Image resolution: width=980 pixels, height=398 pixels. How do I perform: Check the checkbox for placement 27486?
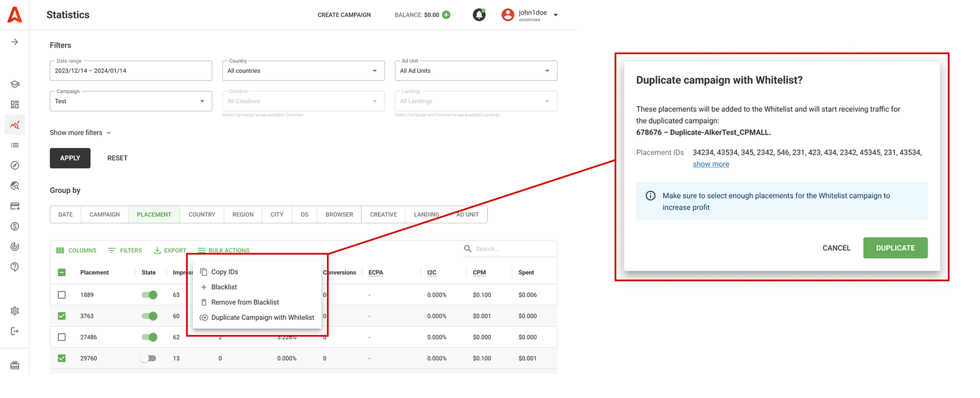point(62,337)
